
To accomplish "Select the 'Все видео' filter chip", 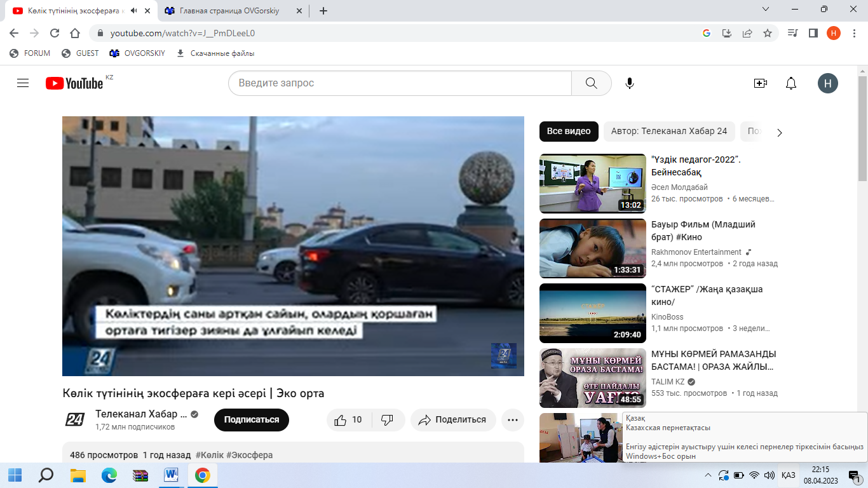I will [569, 132].
